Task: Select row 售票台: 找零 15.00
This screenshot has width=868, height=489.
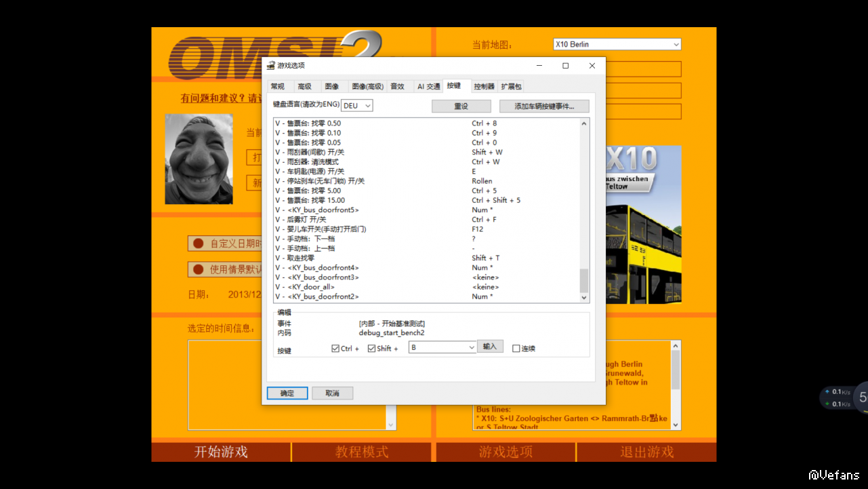Action: click(x=427, y=200)
